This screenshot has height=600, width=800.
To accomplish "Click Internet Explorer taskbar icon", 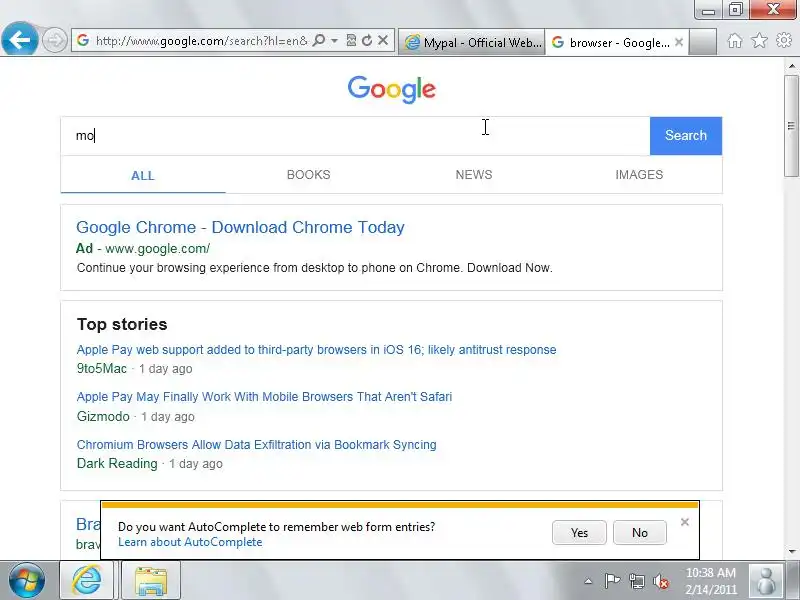I will [x=87, y=580].
